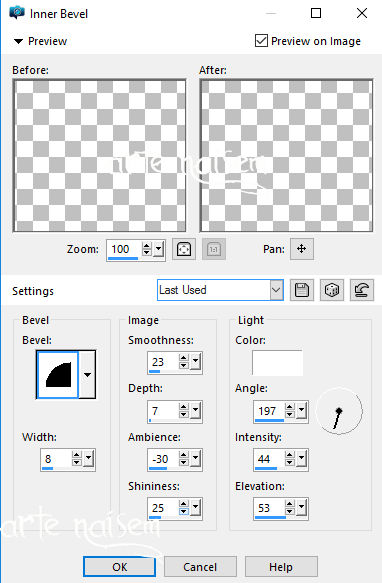The height and width of the screenshot is (583, 382).
Task: Click the Smoothness spinner arrows
Action: tap(184, 361)
